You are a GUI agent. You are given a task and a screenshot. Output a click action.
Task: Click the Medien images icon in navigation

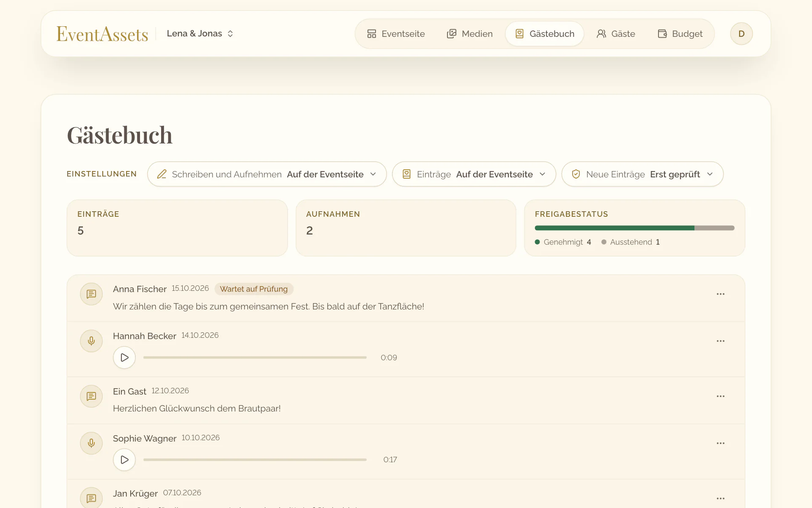452,34
